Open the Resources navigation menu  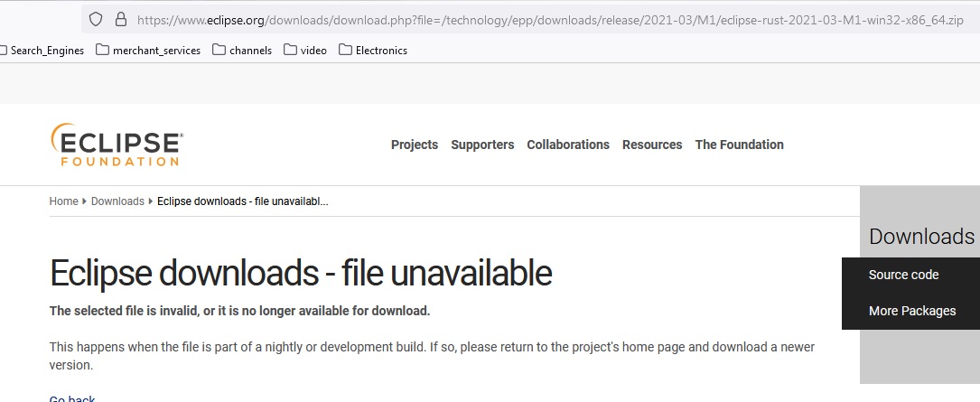pos(652,145)
